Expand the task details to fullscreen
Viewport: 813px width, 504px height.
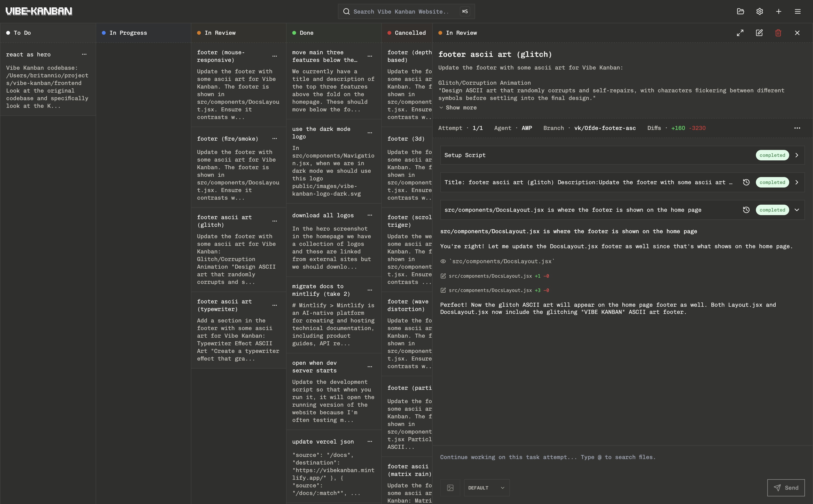tap(740, 33)
